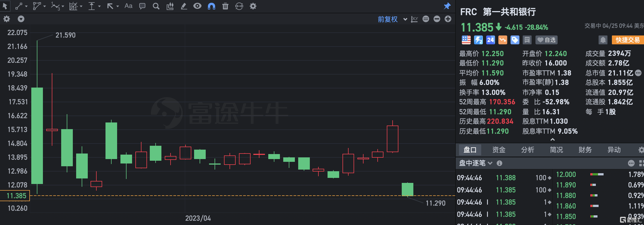644x225 pixels.
Task: Click the sync drawings refresh icon
Action: tap(239, 6)
